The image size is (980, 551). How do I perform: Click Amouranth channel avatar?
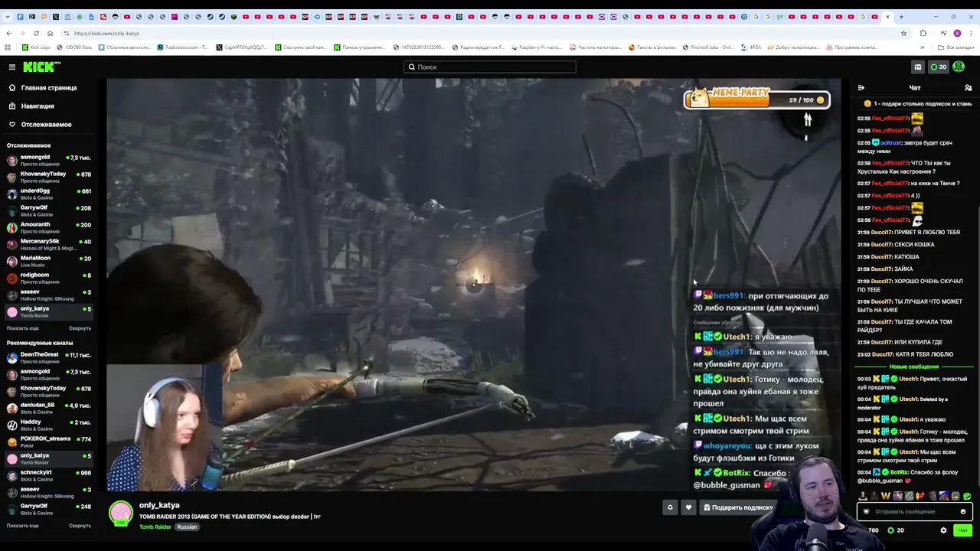12,228
